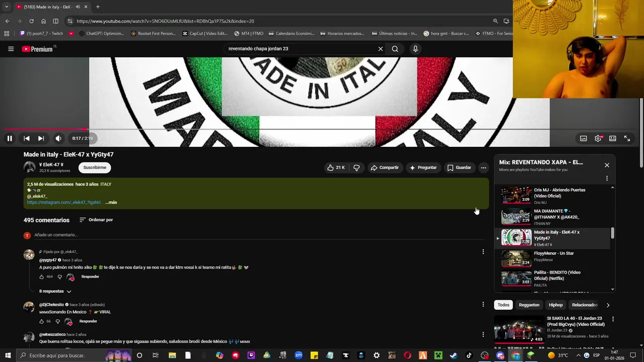Screen dimensions: 644x362
Task: Skip to the next video
Action: click(41, 138)
